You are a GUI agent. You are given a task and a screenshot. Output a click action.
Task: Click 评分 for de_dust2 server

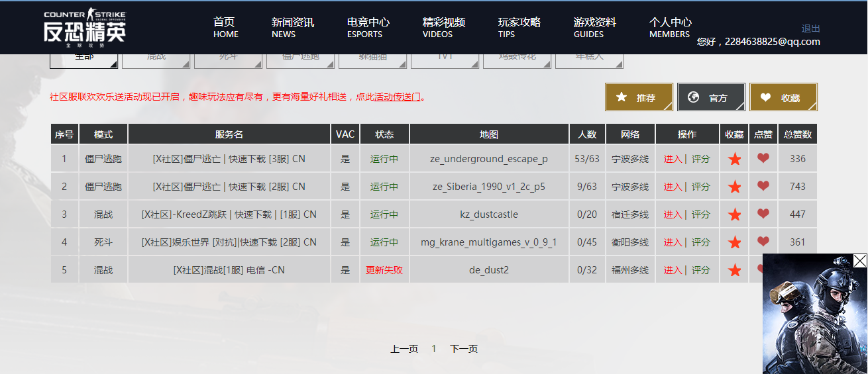[701, 270]
